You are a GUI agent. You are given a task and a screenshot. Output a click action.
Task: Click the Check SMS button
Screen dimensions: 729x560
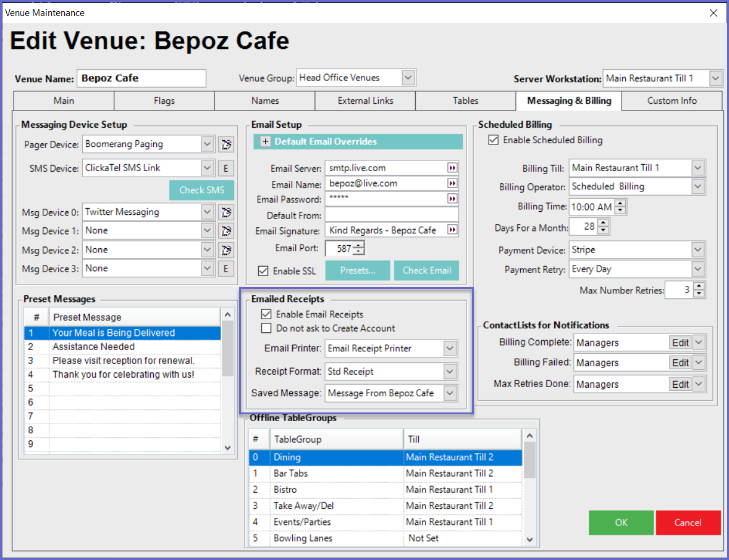pyautogui.click(x=201, y=190)
